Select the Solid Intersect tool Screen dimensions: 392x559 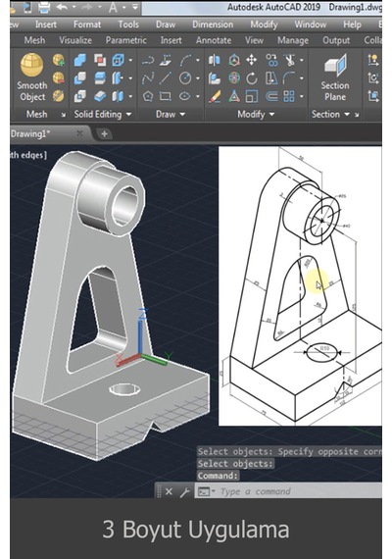click(80, 96)
